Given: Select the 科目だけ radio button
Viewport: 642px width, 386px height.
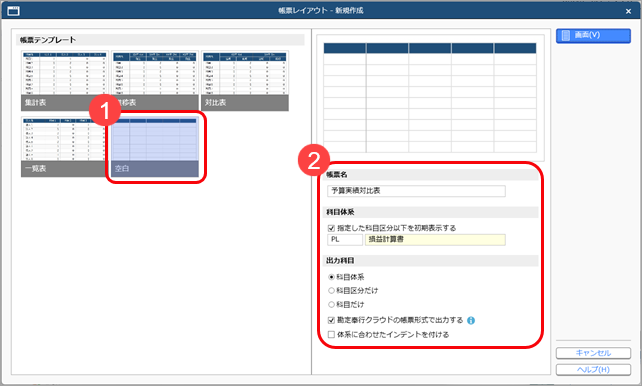Looking at the screenshot, I should (x=331, y=305).
